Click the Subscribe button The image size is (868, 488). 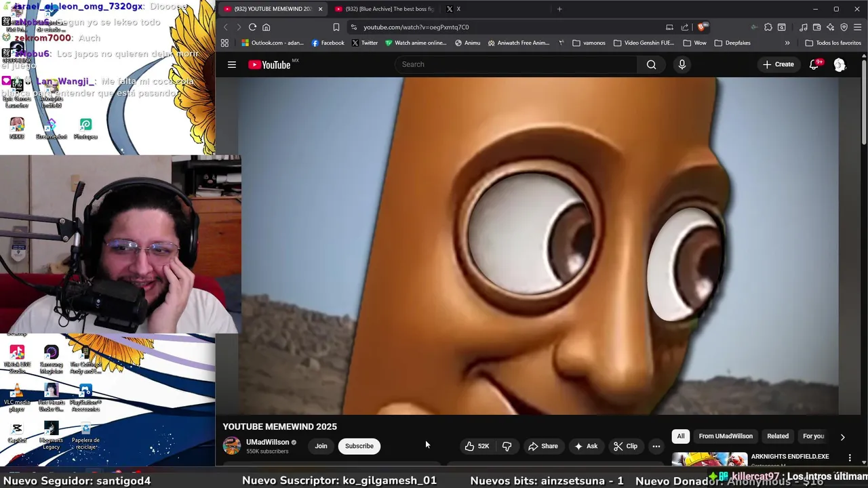(x=359, y=446)
